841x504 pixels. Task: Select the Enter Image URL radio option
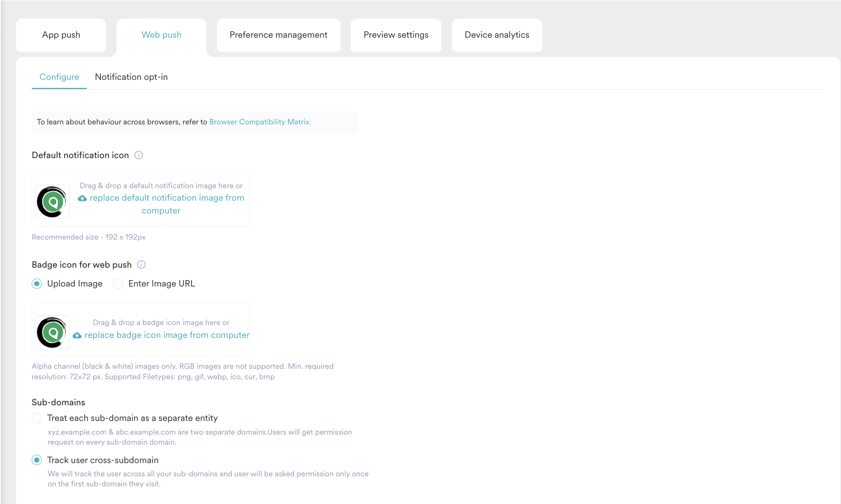118,284
